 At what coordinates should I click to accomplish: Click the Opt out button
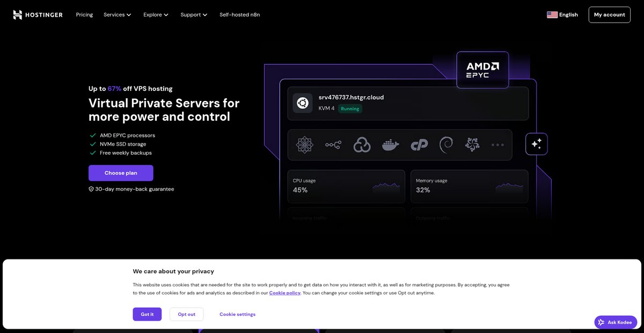[186, 314]
